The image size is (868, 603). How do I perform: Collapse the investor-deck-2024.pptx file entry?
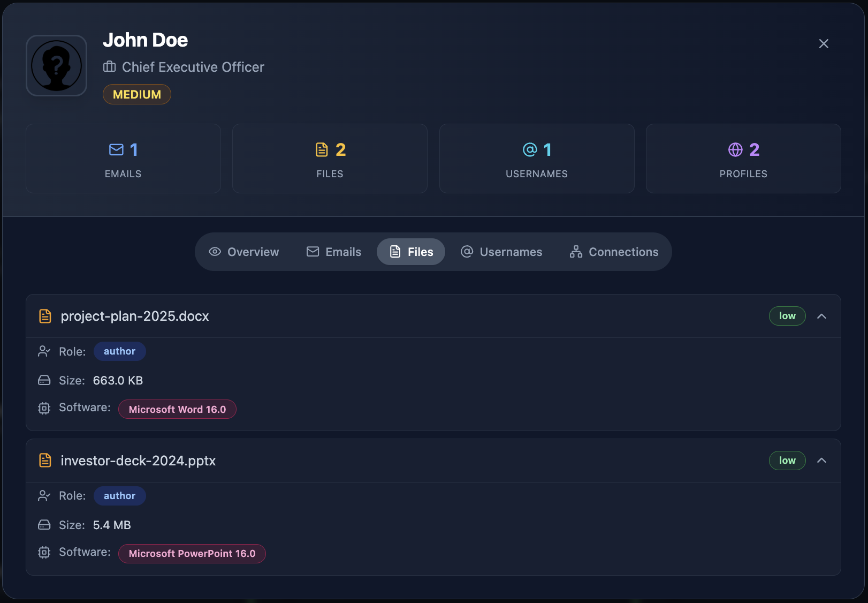pyautogui.click(x=822, y=461)
